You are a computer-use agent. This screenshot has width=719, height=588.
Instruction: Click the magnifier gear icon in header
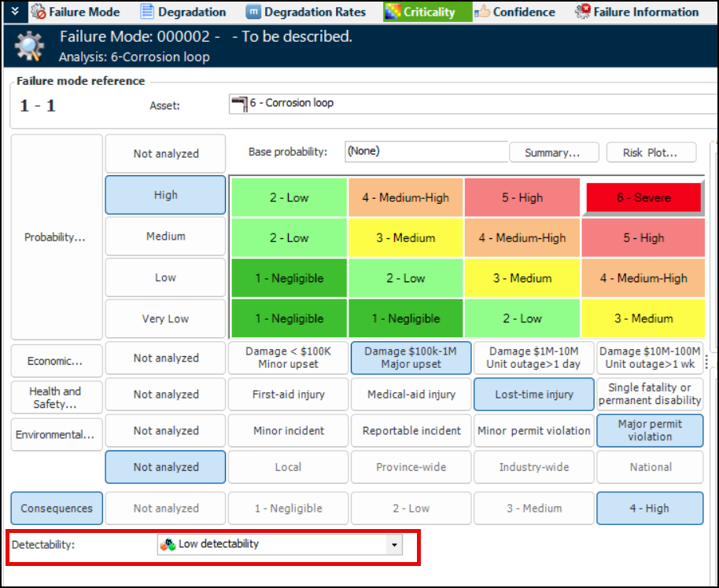(29, 46)
